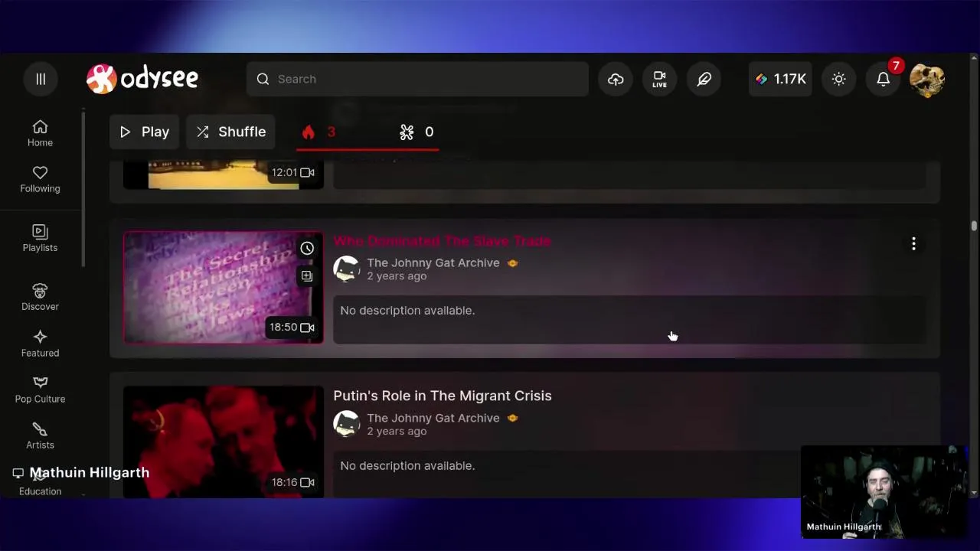Open the three-dot menu for the Slave Trade video

913,243
